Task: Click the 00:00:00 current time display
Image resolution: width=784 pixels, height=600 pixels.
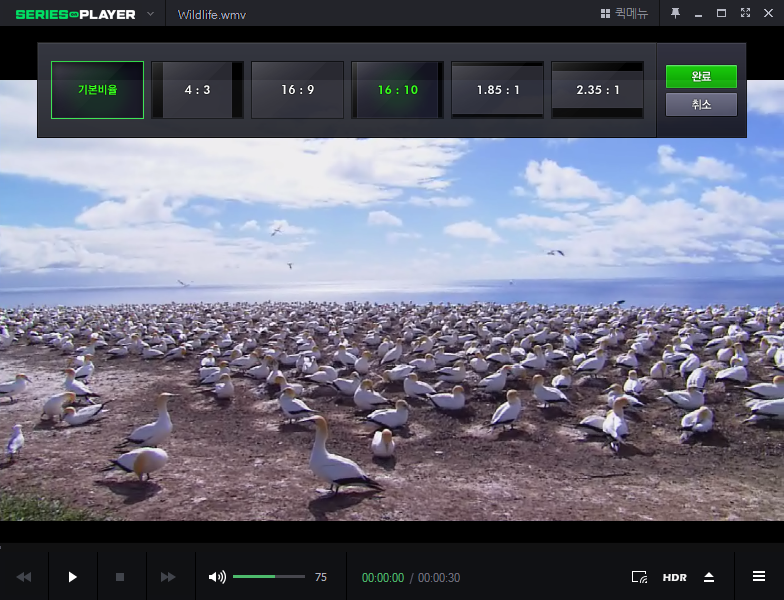Action: click(383, 578)
